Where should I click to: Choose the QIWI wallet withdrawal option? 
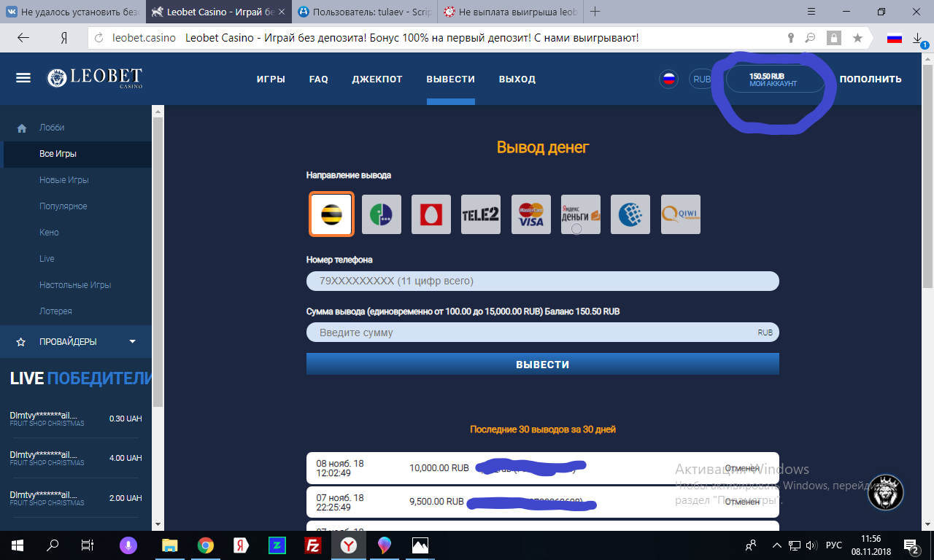[681, 214]
